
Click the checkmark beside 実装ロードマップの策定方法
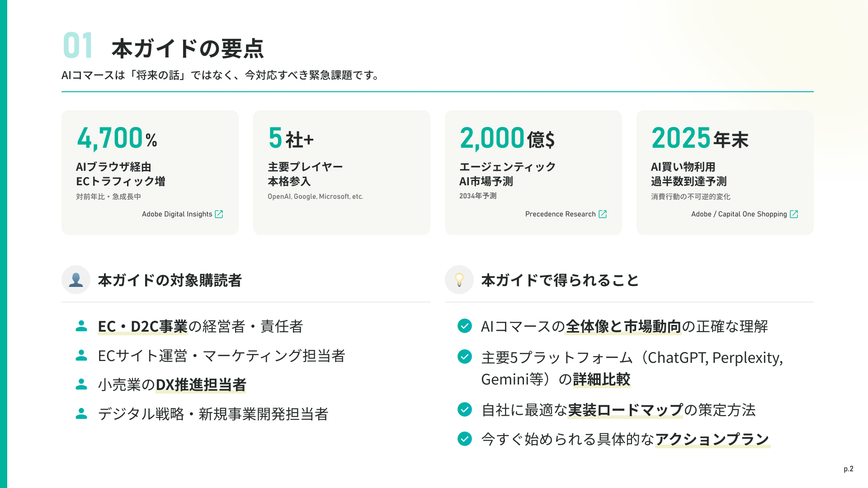tap(465, 409)
